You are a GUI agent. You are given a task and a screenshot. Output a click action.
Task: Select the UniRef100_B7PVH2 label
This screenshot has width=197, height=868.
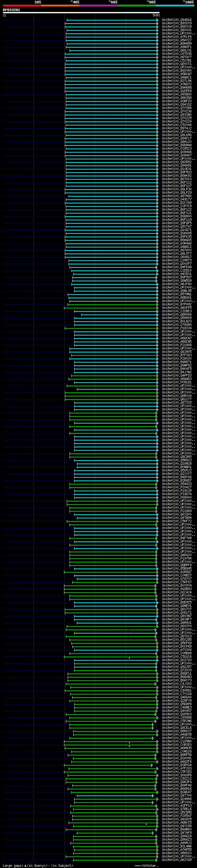click(177, 304)
